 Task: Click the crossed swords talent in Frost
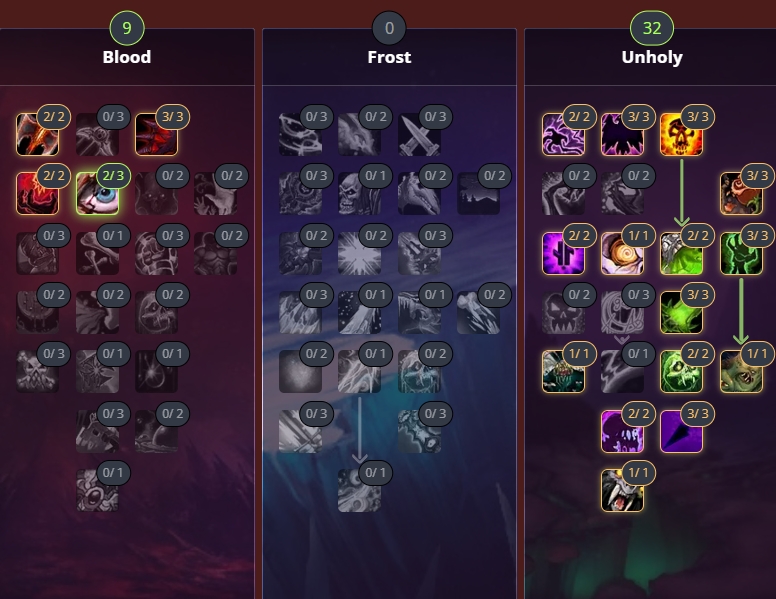coord(419,134)
